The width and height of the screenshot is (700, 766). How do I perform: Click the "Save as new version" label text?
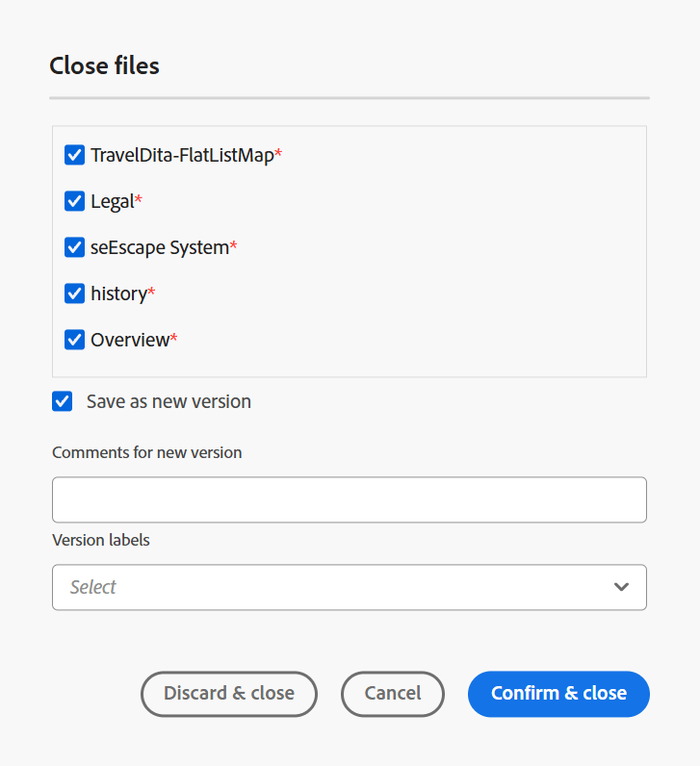coord(169,401)
